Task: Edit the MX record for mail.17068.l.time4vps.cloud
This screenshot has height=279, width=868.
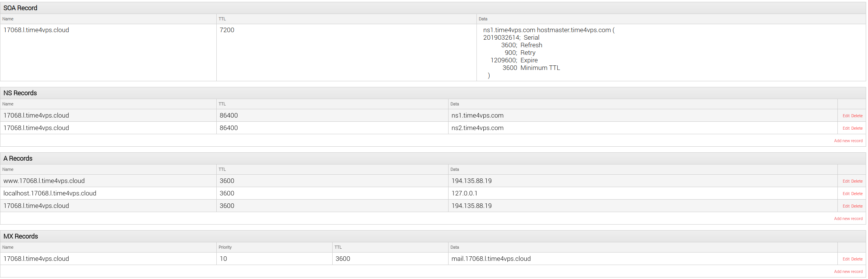Action: (846, 259)
